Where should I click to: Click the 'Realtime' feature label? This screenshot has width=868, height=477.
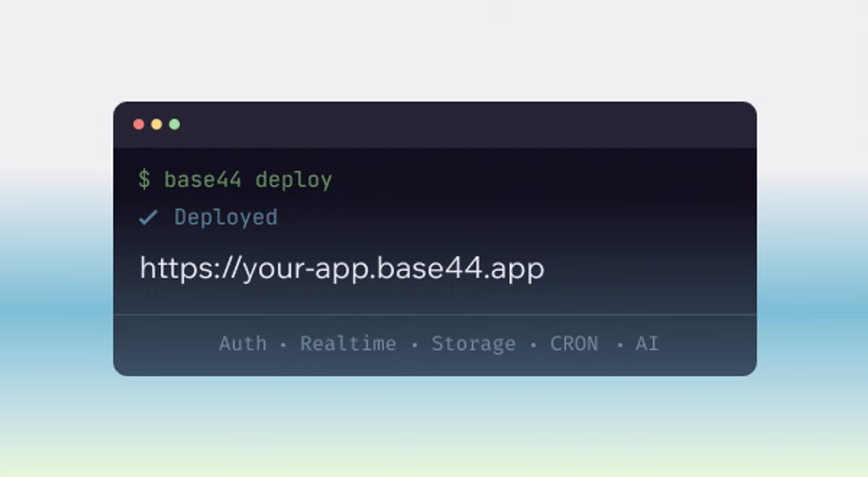click(x=348, y=343)
